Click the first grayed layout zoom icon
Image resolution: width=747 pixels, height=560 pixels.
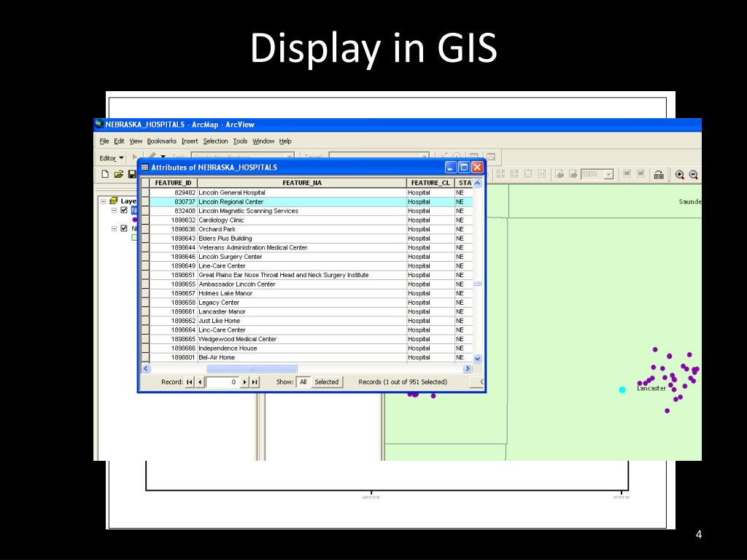pyautogui.click(x=500, y=174)
